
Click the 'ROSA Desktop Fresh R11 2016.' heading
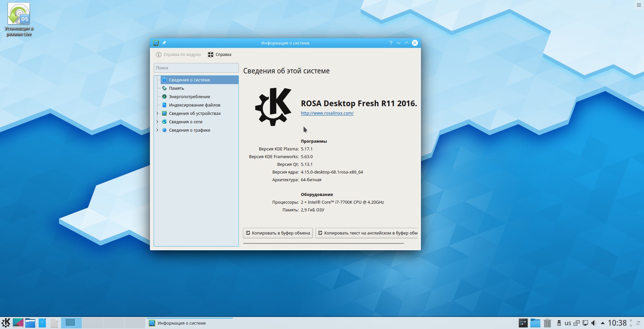(359, 104)
